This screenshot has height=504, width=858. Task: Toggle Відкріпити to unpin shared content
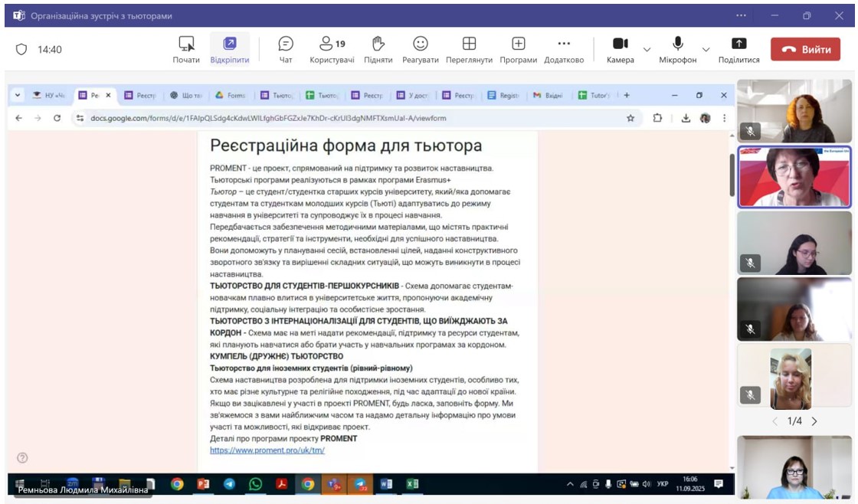[x=229, y=50]
